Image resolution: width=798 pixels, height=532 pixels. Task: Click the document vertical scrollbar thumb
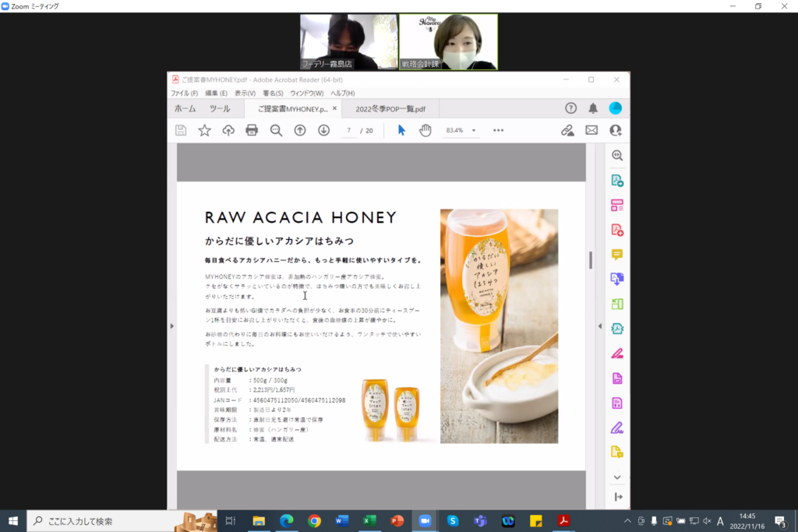point(591,260)
